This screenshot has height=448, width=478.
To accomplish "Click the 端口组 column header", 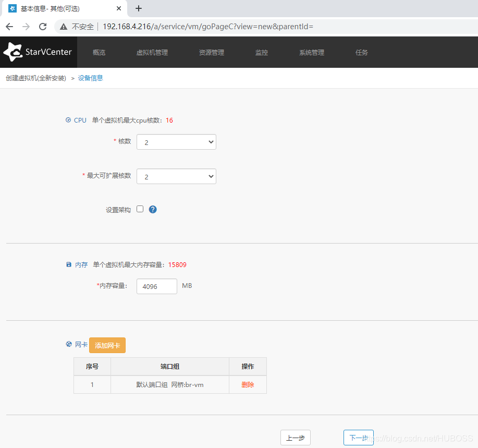I will click(x=170, y=366).
